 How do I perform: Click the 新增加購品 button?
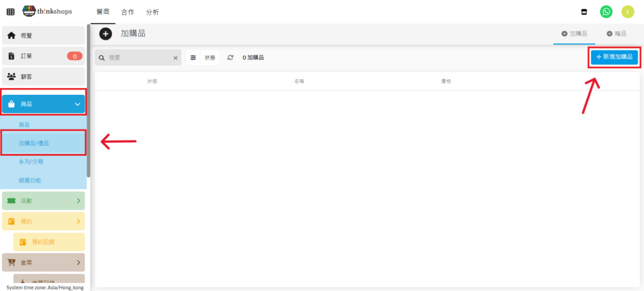point(614,57)
